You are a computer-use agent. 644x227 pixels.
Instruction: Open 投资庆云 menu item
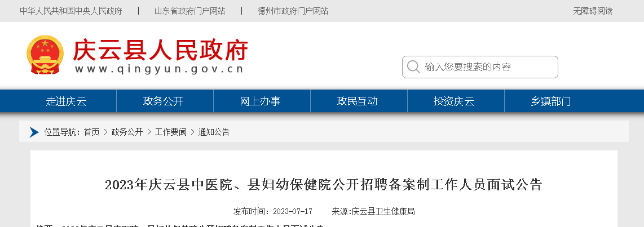coord(454,101)
